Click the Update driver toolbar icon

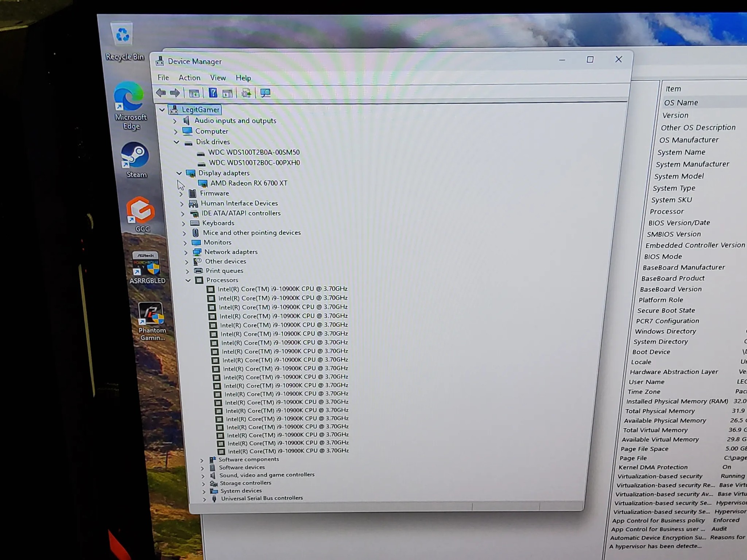click(x=247, y=93)
